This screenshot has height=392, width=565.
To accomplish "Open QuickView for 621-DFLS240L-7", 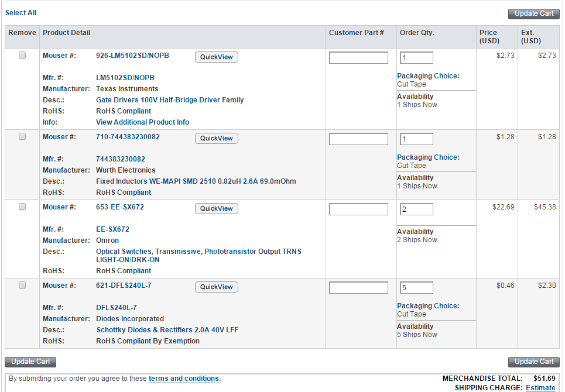I will [x=217, y=287].
